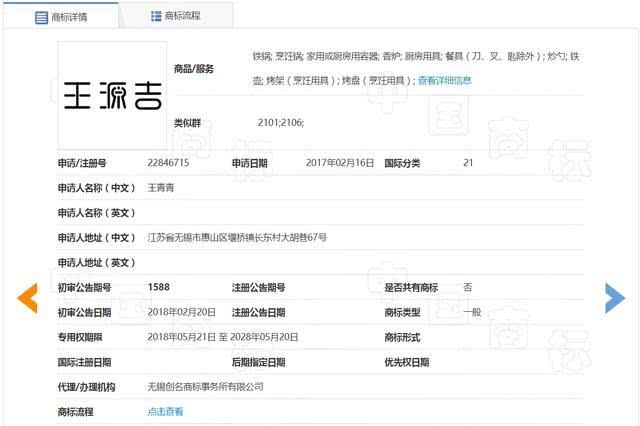Go to next trademark with blue right arrow
This screenshot has height=426, width=640.
pos(614,297)
